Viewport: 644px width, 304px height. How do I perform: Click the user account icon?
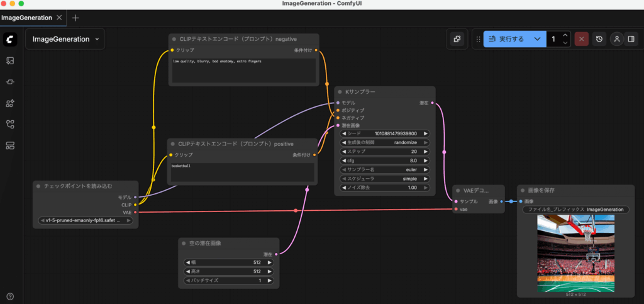(x=617, y=39)
